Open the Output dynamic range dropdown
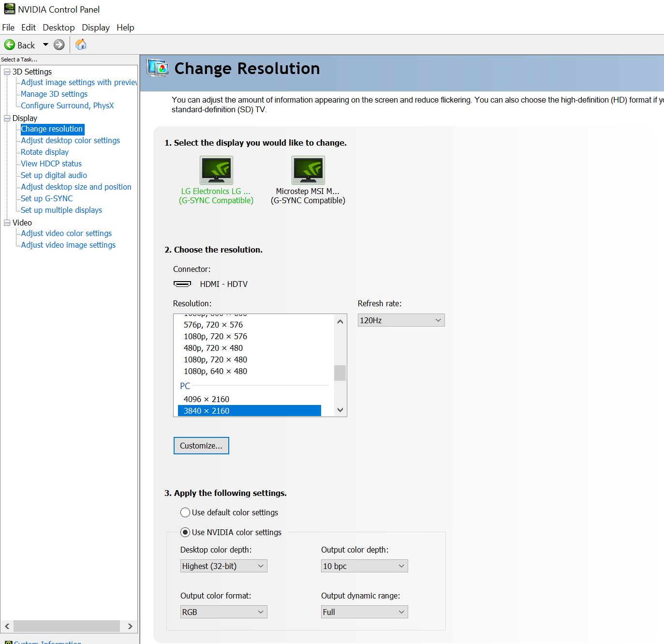The image size is (664, 644). click(x=364, y=612)
